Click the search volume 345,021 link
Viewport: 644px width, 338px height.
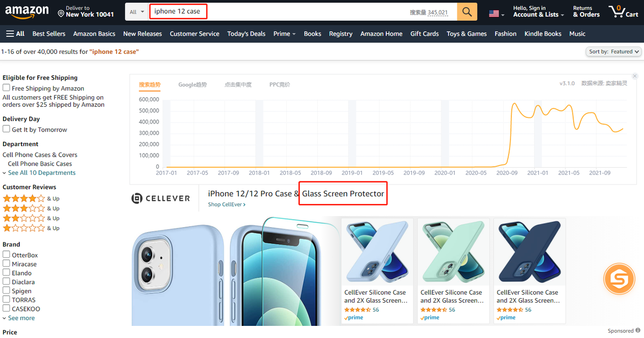(438, 13)
